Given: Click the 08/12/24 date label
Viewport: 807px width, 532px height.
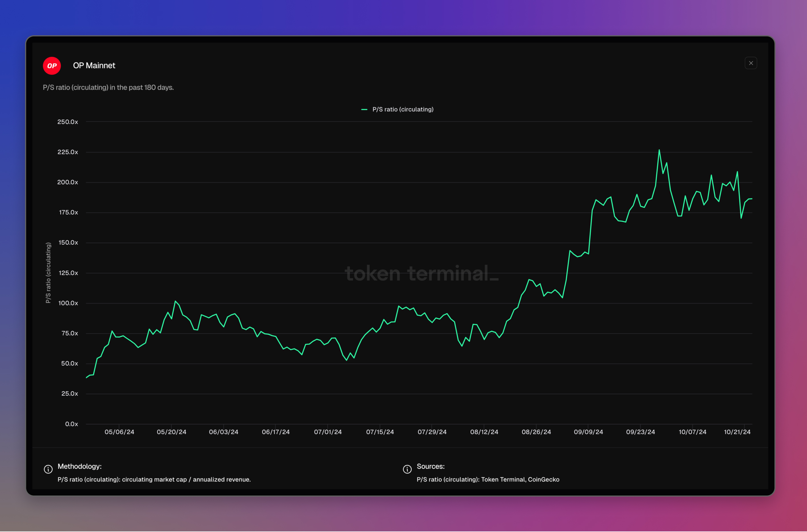Looking at the screenshot, I should pos(484,432).
